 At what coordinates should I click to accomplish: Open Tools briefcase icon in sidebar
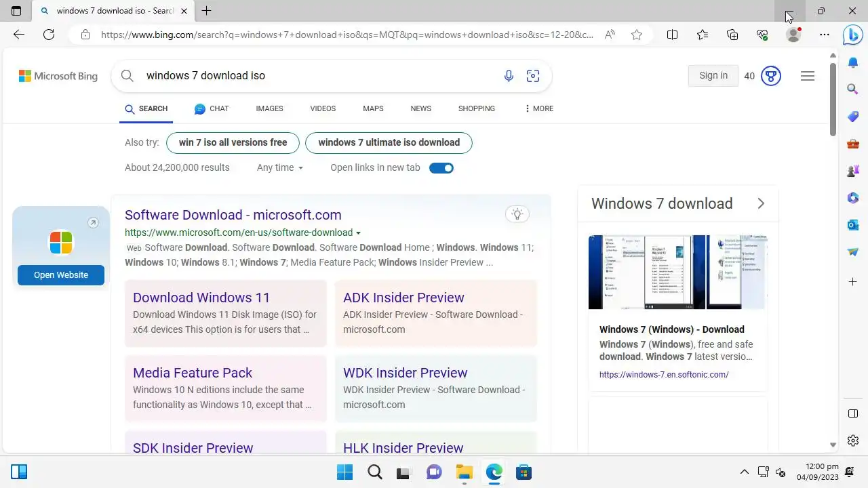point(853,144)
